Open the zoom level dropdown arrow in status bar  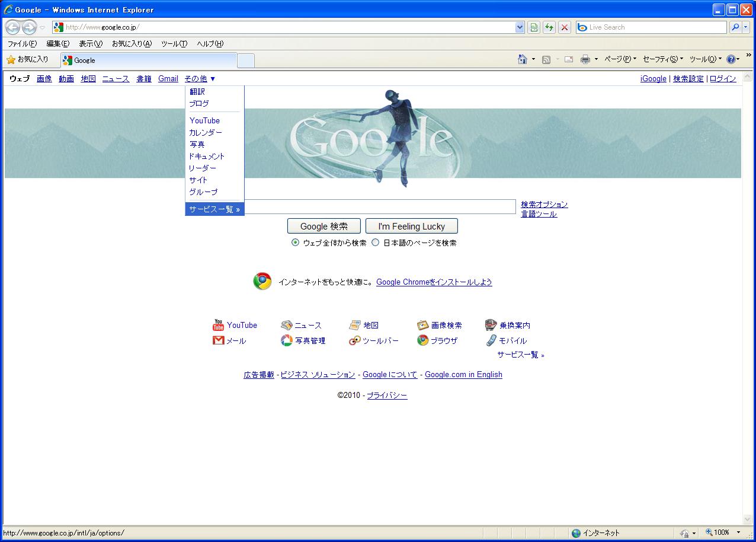738,533
